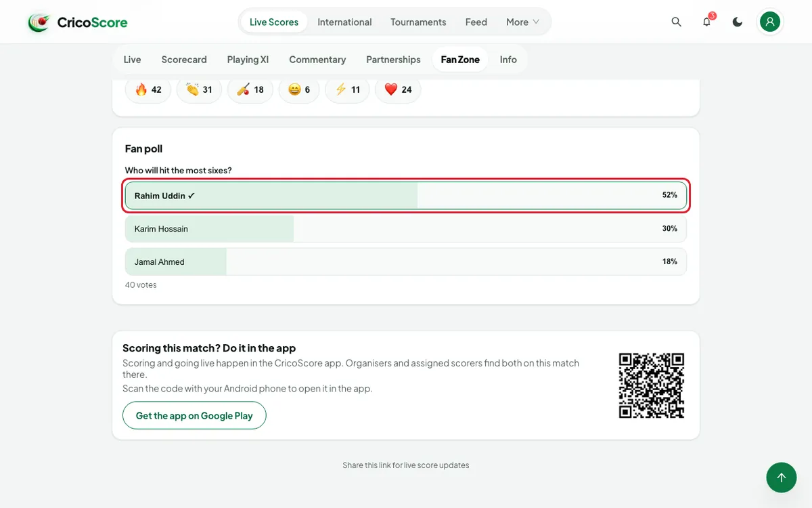React with the cricket bat emoji (18)
812x508 pixels.
[250, 89]
